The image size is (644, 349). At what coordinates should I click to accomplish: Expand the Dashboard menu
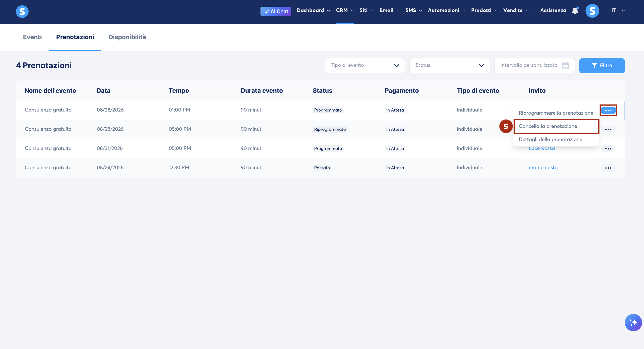tap(313, 10)
